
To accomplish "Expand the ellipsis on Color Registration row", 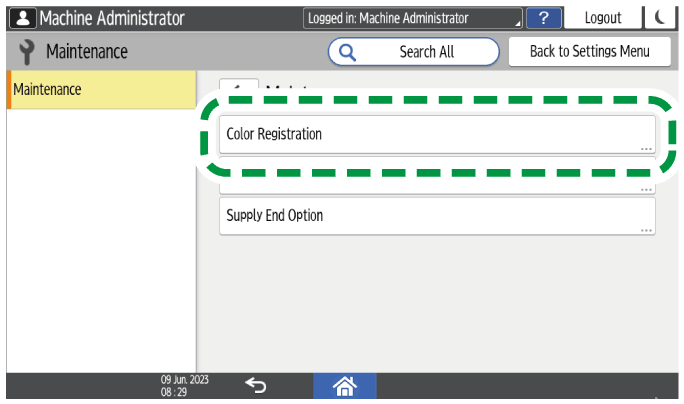I will (646, 148).
